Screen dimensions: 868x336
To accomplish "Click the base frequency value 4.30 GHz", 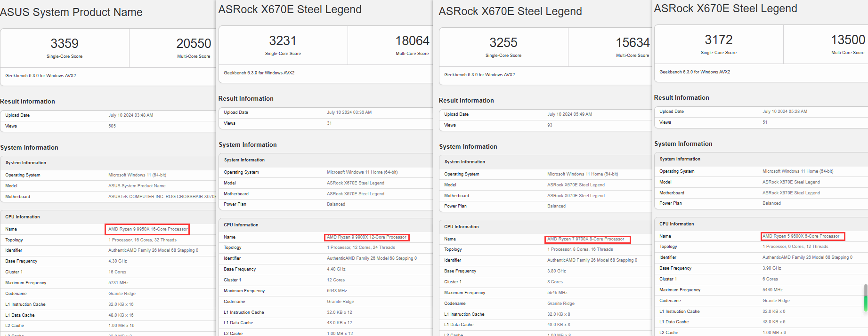I will coord(118,261).
